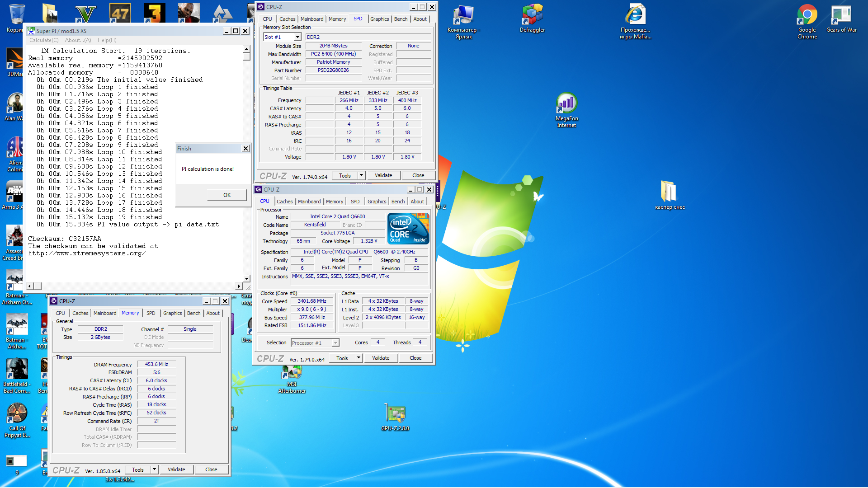Viewport: 868px width, 488px height.
Task: Click Channel # value Single
Action: coord(190,329)
